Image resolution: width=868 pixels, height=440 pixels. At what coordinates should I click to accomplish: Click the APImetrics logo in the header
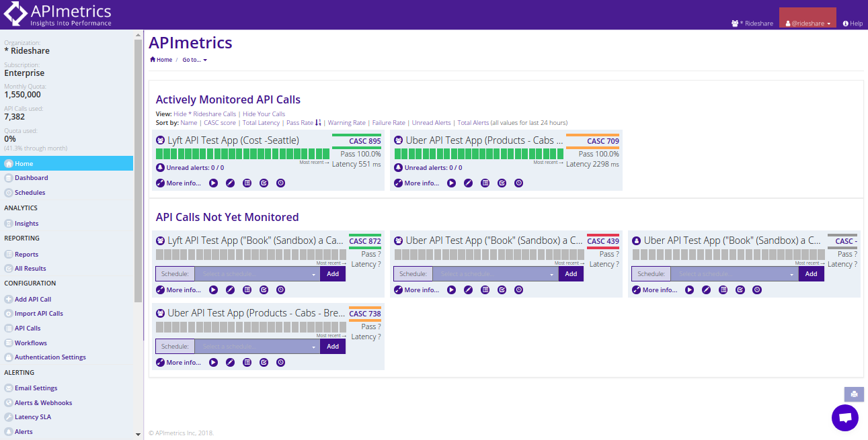pos(58,14)
